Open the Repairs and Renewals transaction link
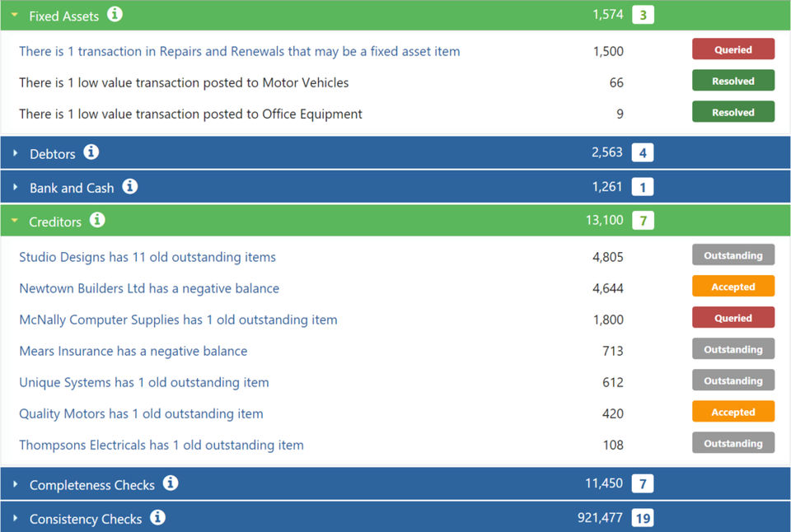791x532 pixels. 239,51
